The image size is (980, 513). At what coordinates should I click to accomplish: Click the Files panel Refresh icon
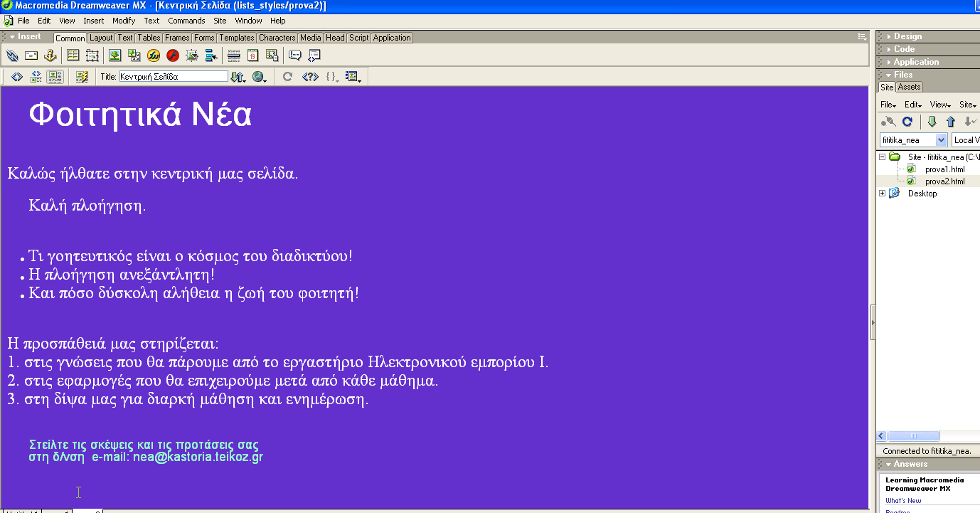[907, 122]
